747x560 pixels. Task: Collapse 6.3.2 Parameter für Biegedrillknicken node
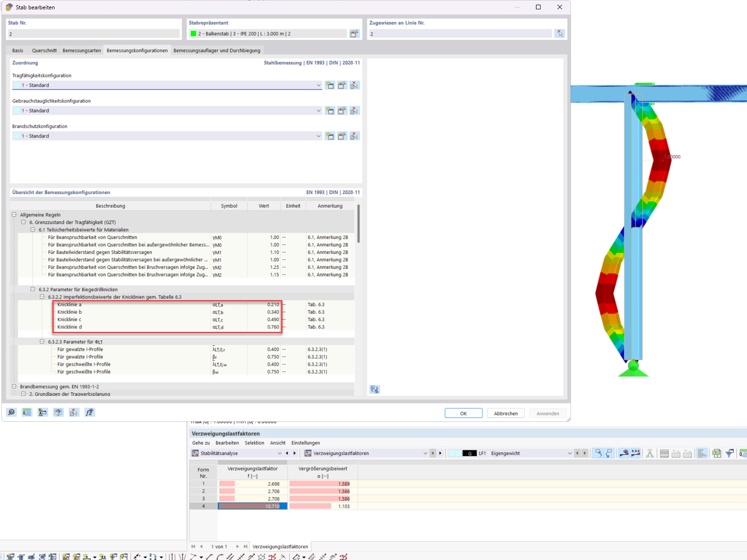[33, 289]
